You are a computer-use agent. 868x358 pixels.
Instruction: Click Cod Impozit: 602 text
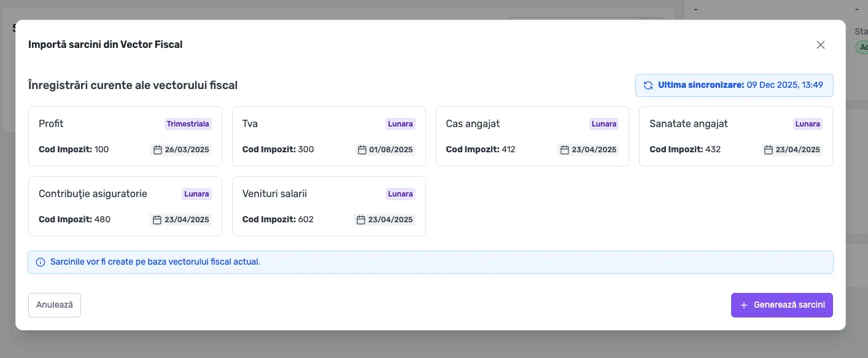click(278, 219)
